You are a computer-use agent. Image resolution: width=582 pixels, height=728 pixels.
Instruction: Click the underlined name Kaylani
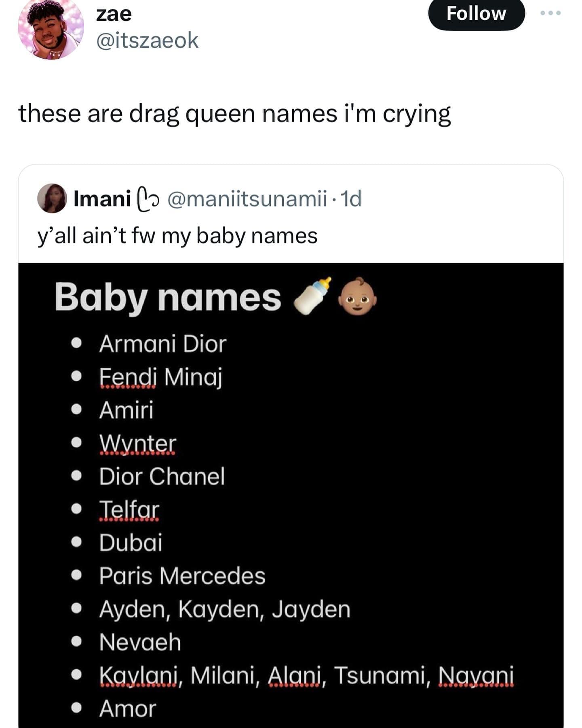139,675
